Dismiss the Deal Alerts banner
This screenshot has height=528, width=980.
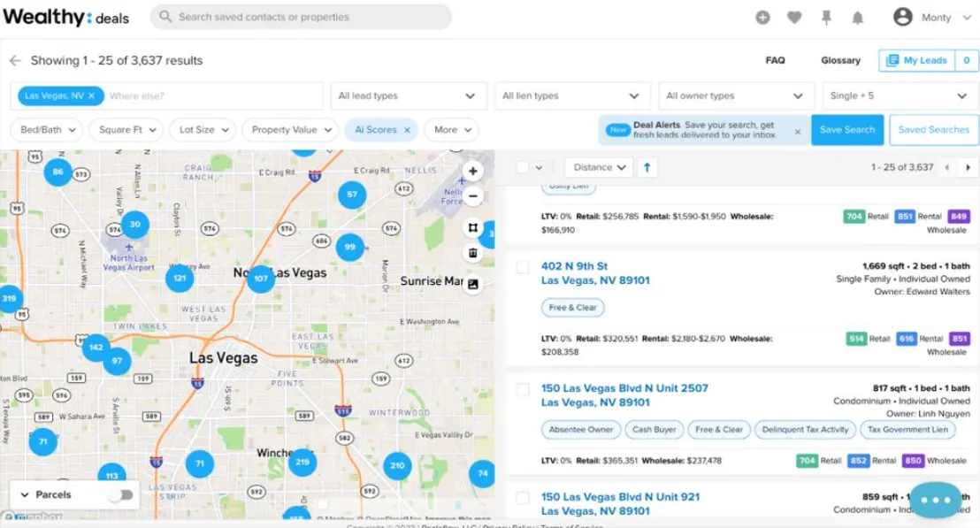798,132
